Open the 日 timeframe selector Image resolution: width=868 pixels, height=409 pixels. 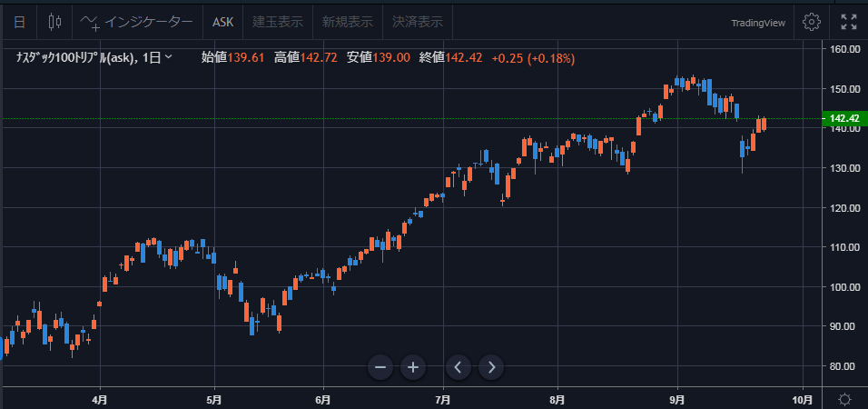coord(19,22)
